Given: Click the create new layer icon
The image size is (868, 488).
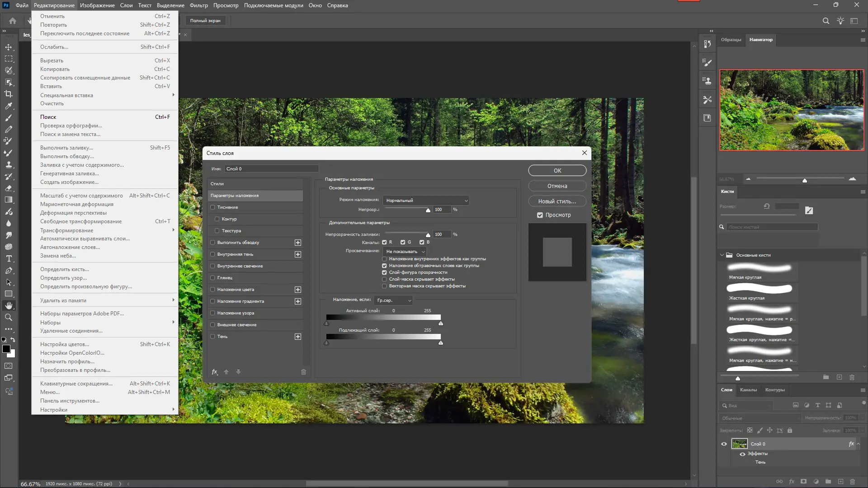Looking at the screenshot, I should click(840, 482).
